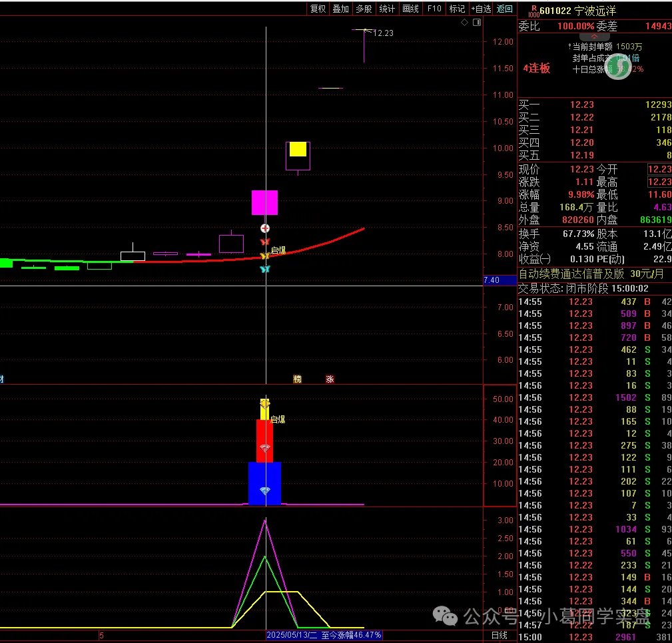Click the R badge beside stock code 601022
The image size is (672, 643).
[x=533, y=8]
